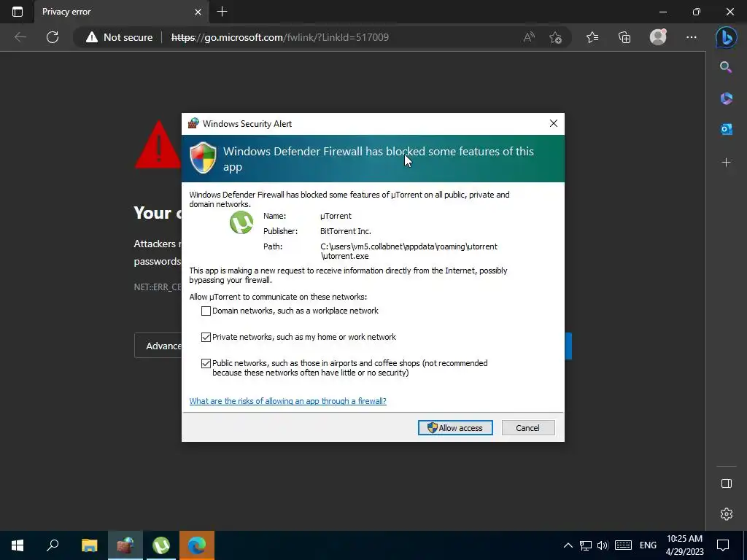Select the firewall alert taskbar icon
Screen dimensions: 747x560
point(125,545)
